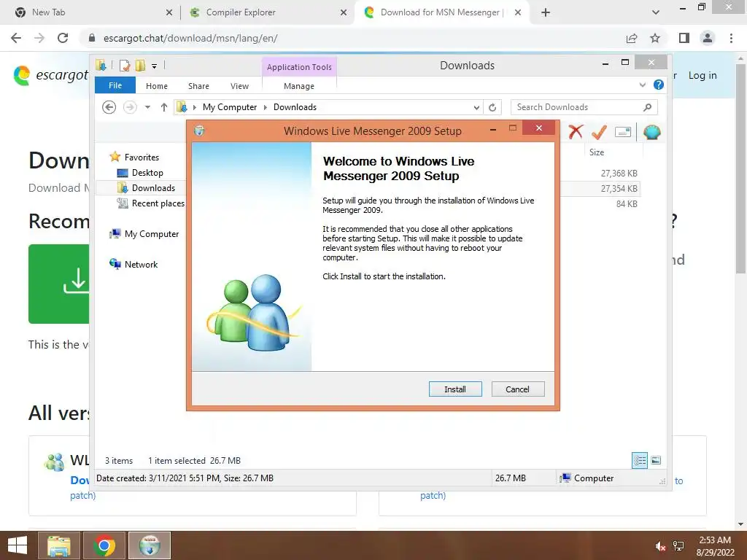Screen dimensions: 747x560
Task: Reload the escargot.chat page
Action: click(x=63, y=38)
